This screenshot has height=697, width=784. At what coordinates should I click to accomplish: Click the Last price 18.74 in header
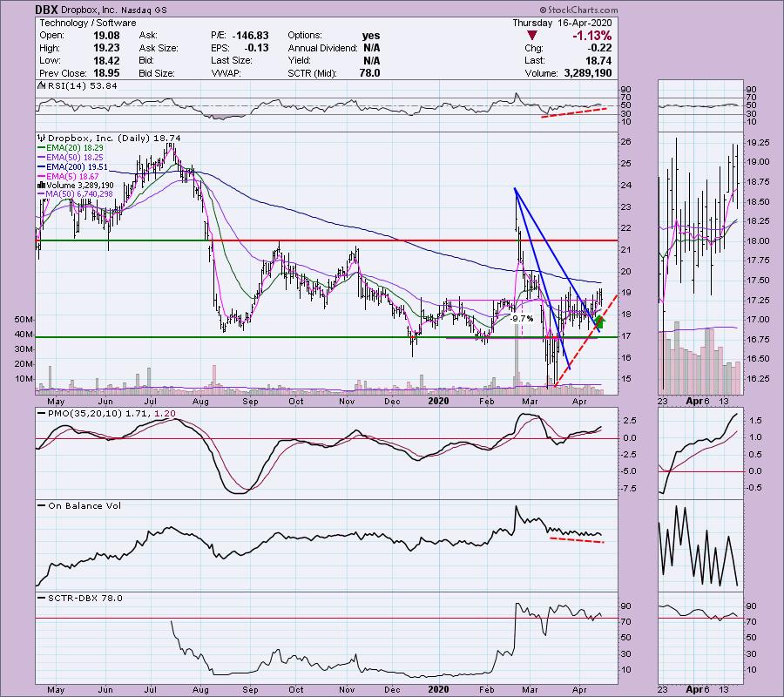[600, 60]
